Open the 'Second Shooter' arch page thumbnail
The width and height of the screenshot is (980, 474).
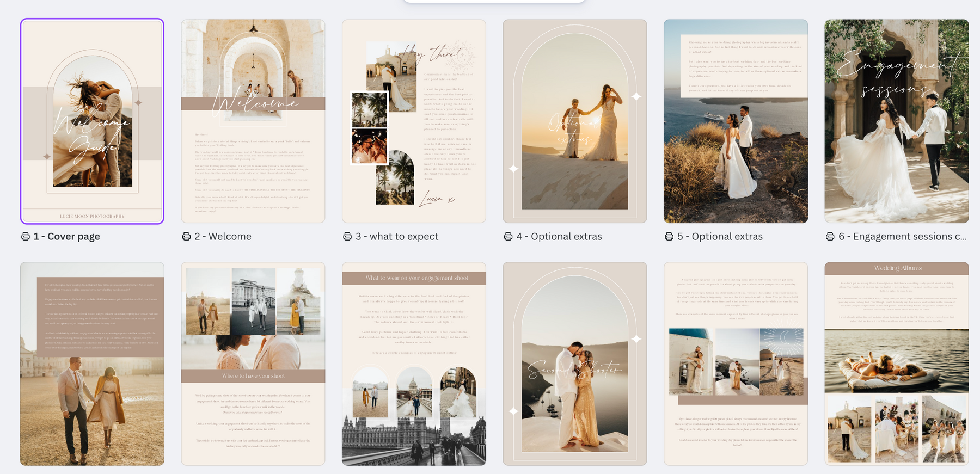[x=574, y=364]
